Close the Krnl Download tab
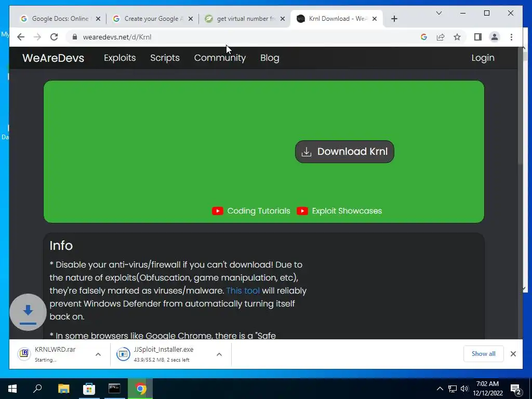 [x=375, y=19]
